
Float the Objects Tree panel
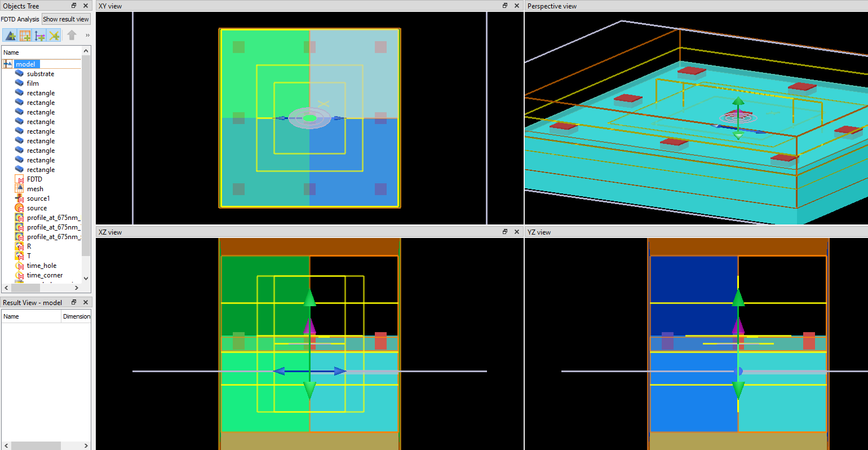tap(74, 6)
